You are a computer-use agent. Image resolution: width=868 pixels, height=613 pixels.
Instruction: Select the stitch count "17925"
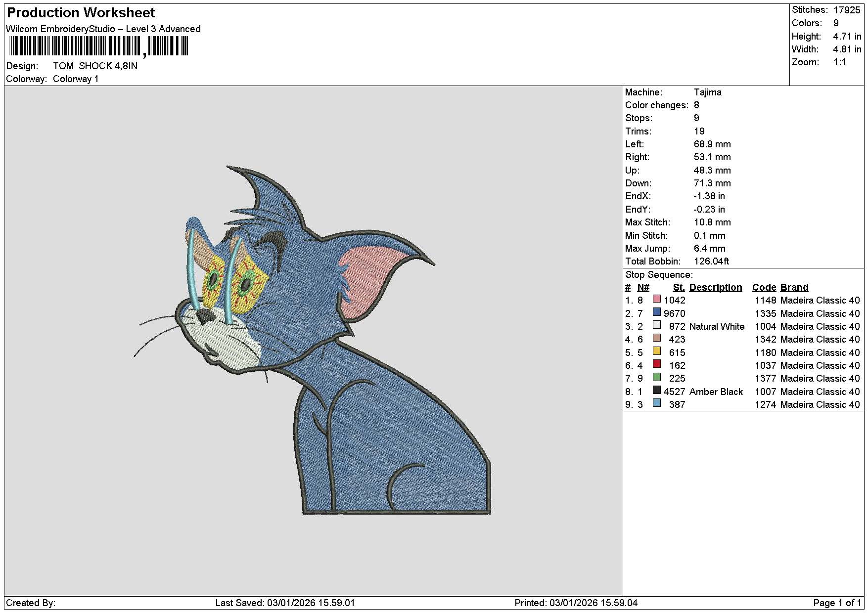point(847,10)
